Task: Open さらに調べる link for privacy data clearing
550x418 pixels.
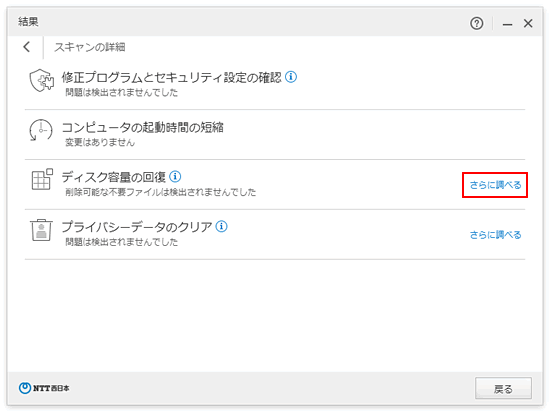Action: click(x=495, y=235)
